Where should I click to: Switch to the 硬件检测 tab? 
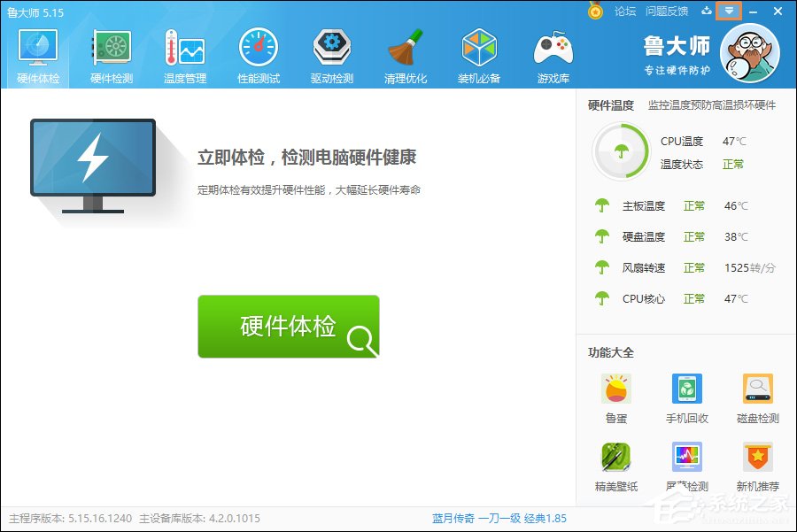pyautogui.click(x=109, y=51)
